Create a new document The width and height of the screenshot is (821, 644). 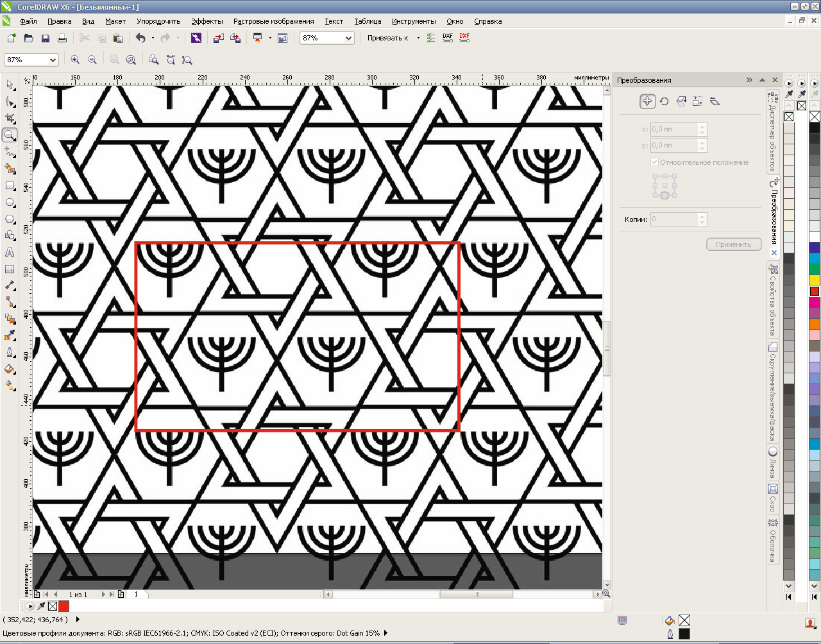[x=12, y=38]
